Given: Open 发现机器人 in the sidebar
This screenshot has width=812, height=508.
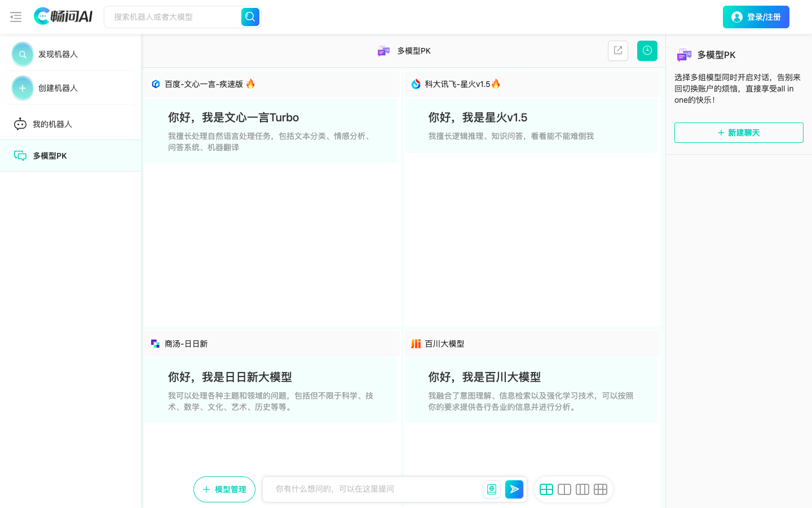Looking at the screenshot, I should (x=70, y=54).
